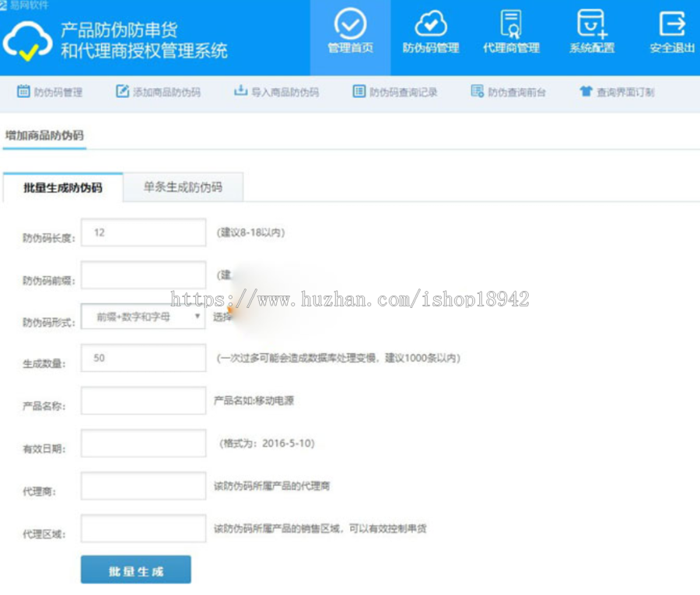Click the 批量生成 button
The width and height of the screenshot is (700, 595).
[x=135, y=569]
